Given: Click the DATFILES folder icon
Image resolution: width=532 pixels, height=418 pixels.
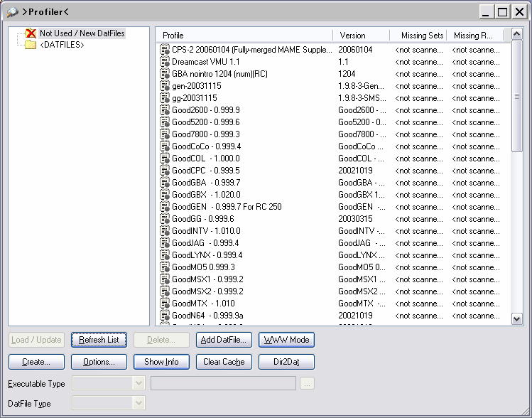Looking at the screenshot, I should pos(31,45).
